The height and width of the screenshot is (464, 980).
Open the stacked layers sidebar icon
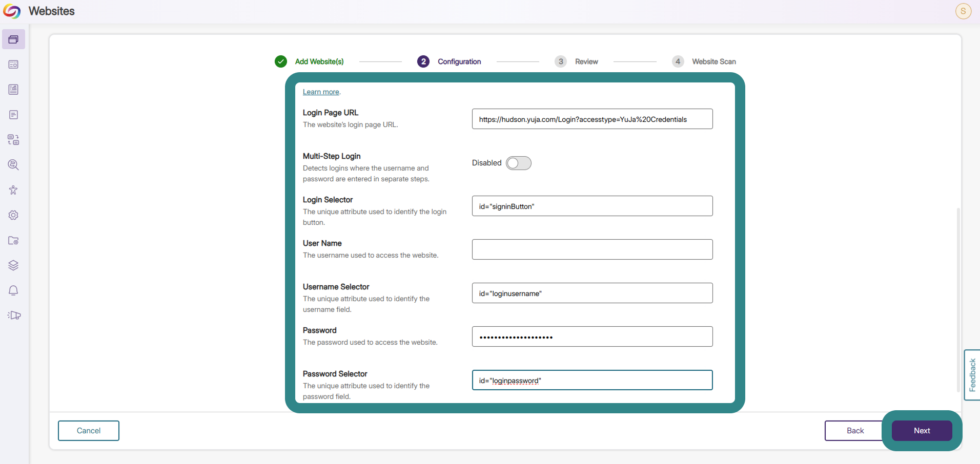pos(13,265)
